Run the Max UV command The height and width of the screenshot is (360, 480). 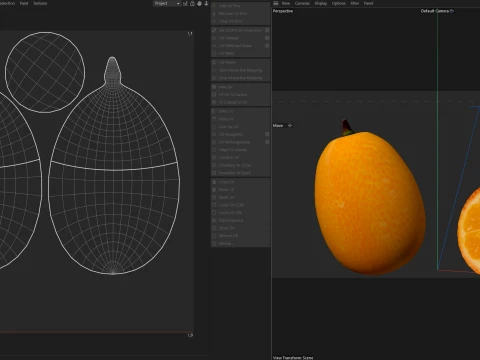coord(240,87)
